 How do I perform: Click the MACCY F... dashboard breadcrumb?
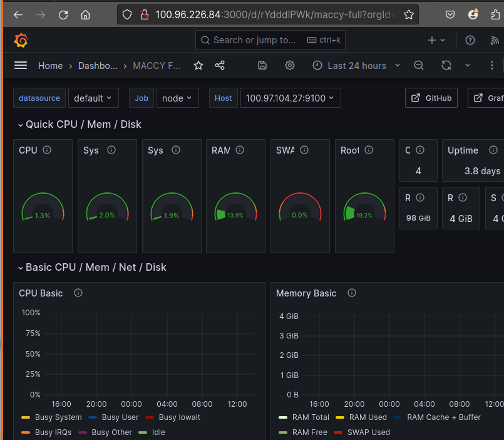pyautogui.click(x=157, y=66)
